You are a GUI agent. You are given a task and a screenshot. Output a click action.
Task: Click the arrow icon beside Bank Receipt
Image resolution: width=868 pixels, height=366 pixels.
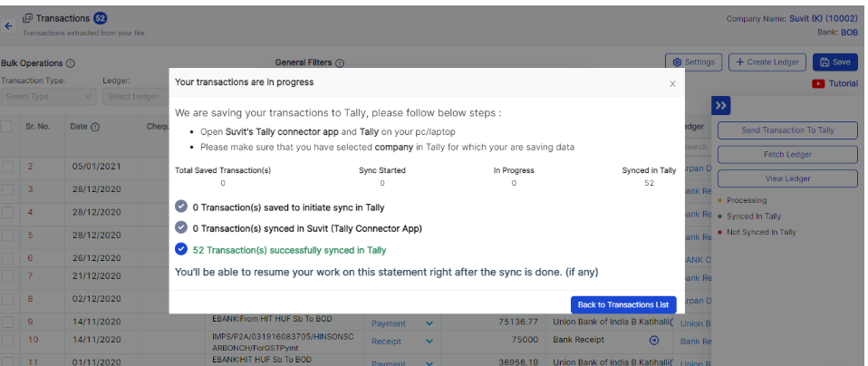point(654,341)
